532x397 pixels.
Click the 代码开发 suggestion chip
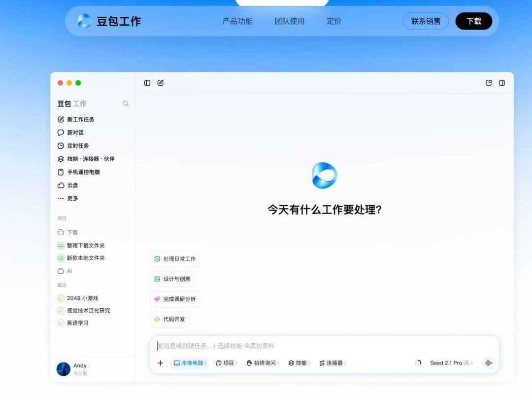pyautogui.click(x=169, y=319)
